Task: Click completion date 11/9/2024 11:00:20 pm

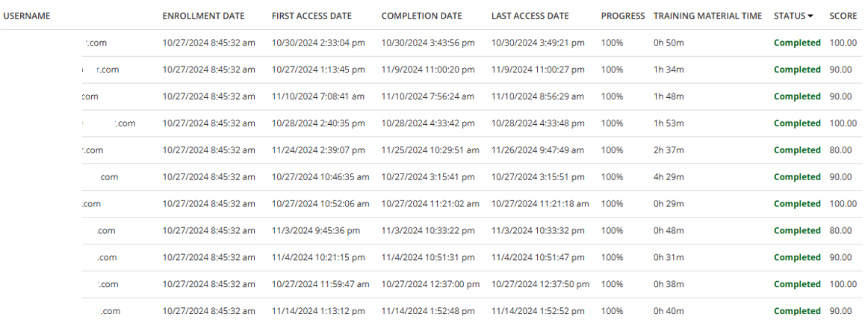Action: point(427,70)
